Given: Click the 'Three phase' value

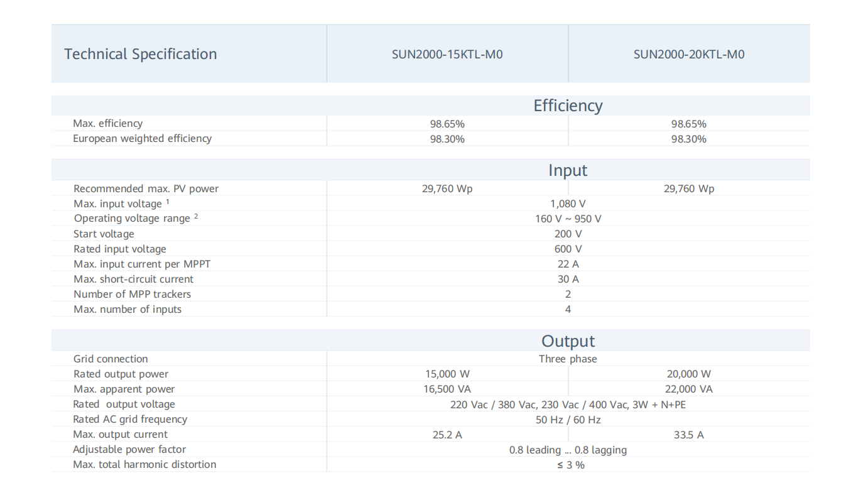Looking at the screenshot, I should [x=568, y=359].
